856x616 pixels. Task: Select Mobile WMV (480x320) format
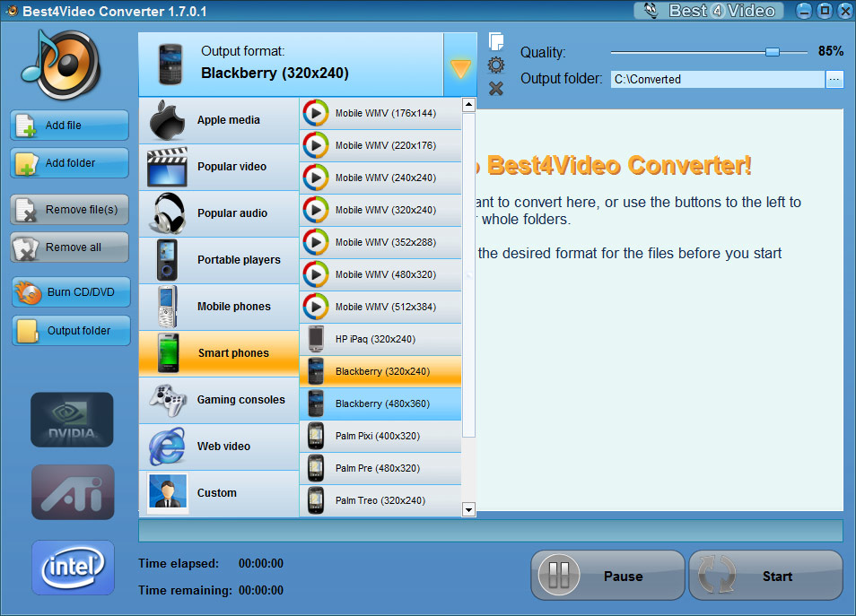(x=380, y=274)
